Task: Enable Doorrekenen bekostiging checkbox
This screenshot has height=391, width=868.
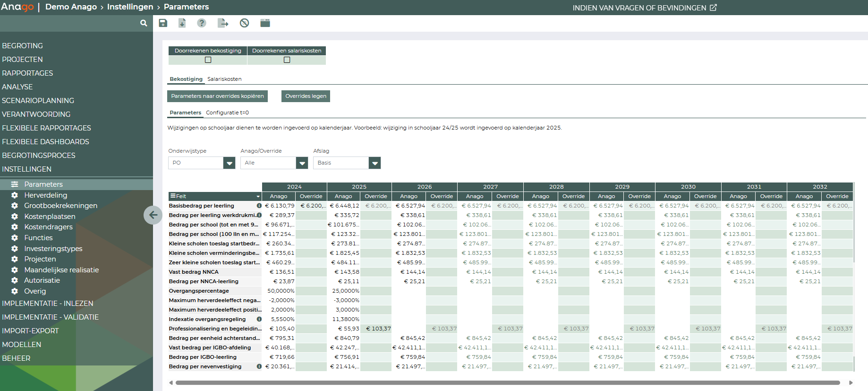Action: (208, 60)
